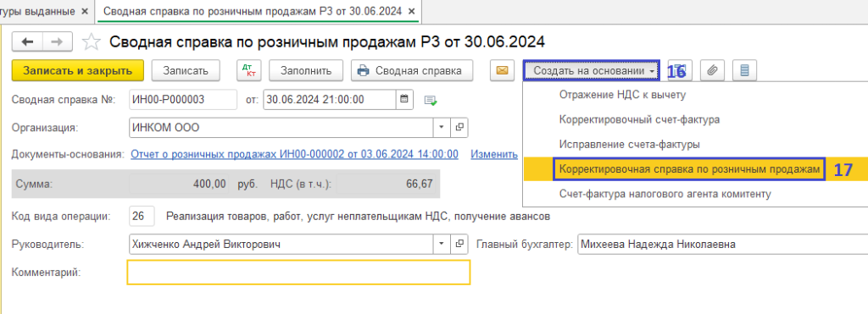Image resolution: width=868 pixels, height=314 pixels.
Task: Click Руководитель field Хижченко Андрей Викторович
Action: pos(281,244)
